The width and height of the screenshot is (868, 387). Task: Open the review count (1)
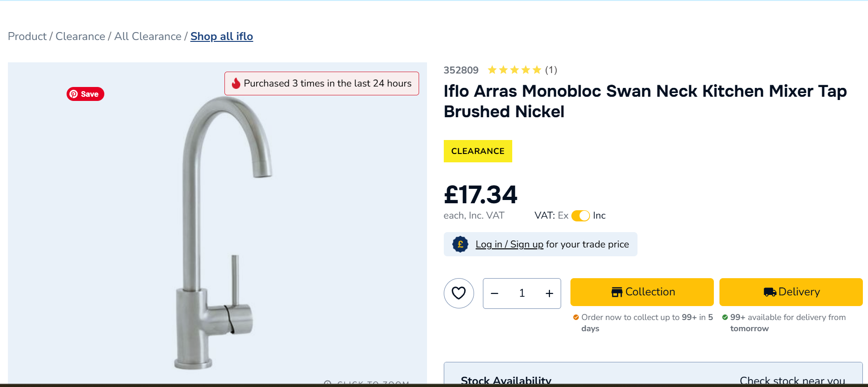[551, 70]
